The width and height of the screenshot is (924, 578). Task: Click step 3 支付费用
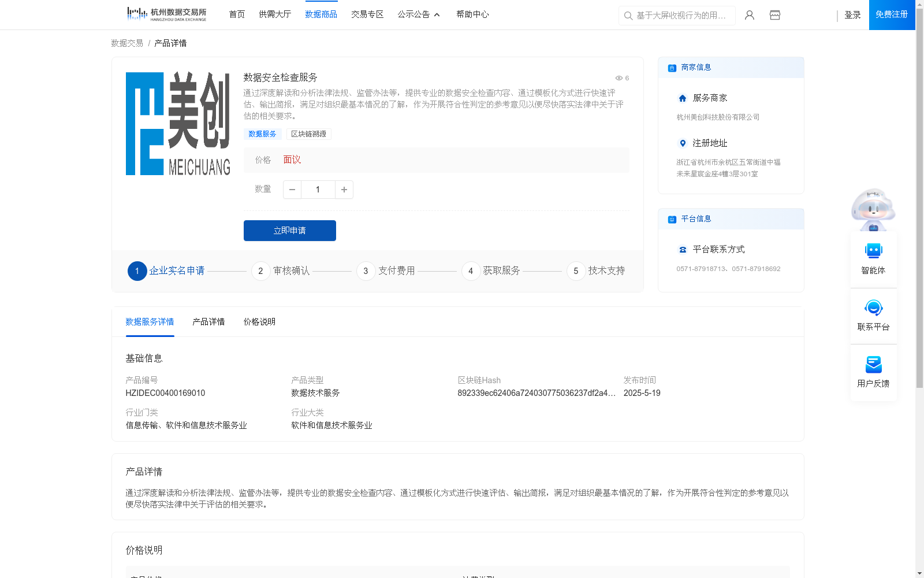tap(386, 271)
